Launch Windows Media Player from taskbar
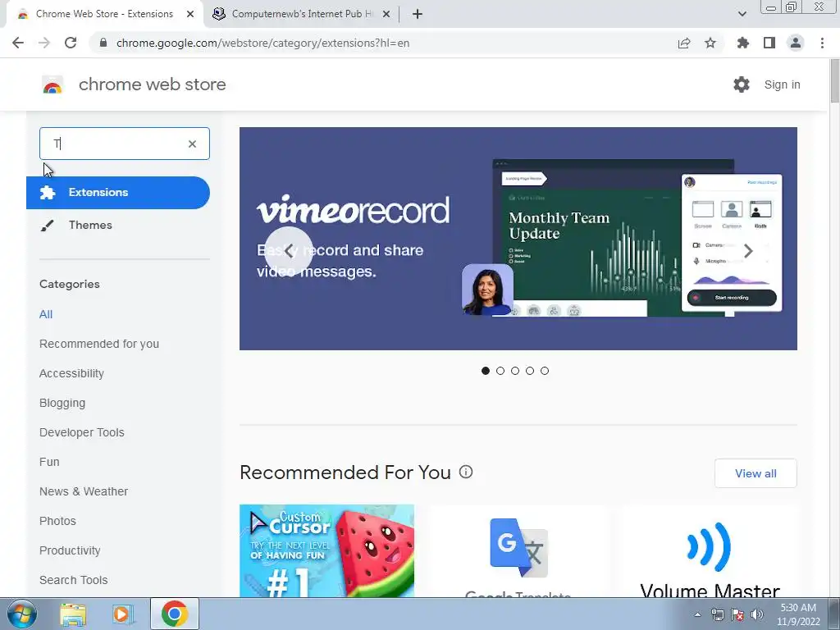Image resolution: width=840 pixels, height=630 pixels. click(x=122, y=614)
